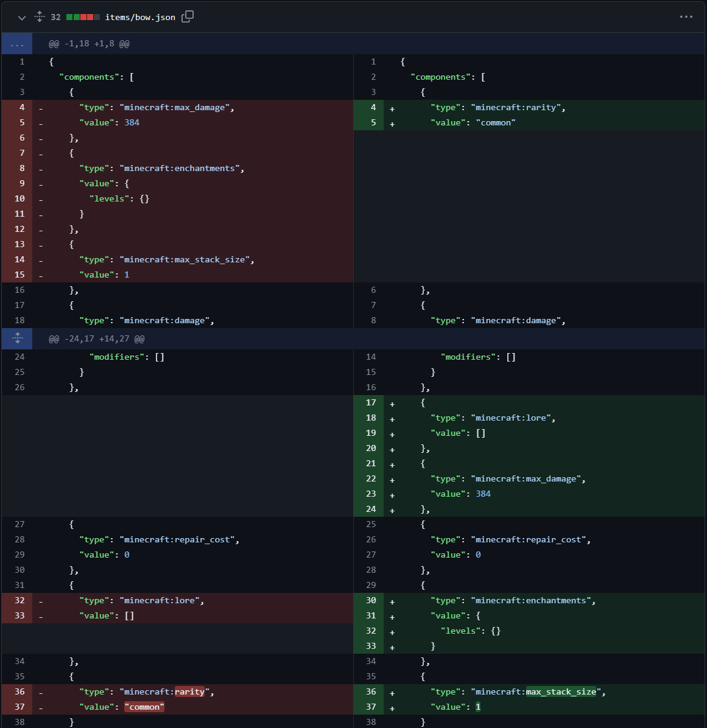
Task: Open the items/bow.json file name link
Action: [140, 17]
